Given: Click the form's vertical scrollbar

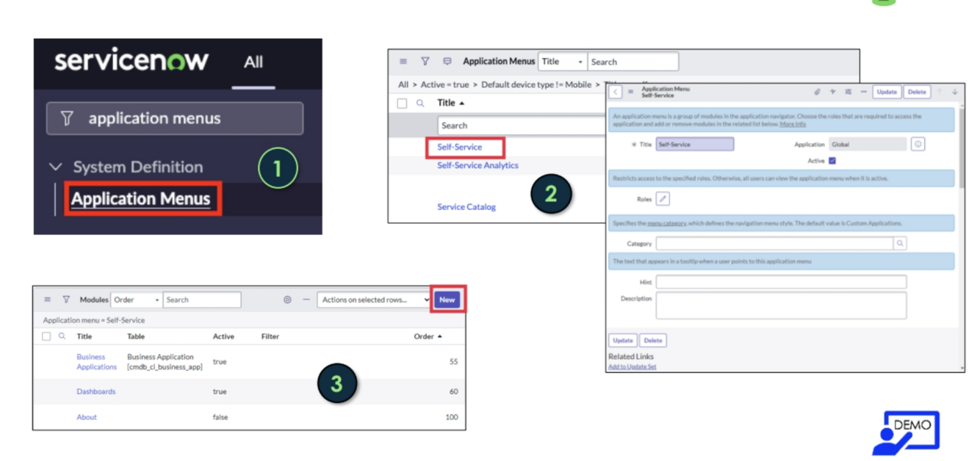Looking at the screenshot, I should point(962,147).
